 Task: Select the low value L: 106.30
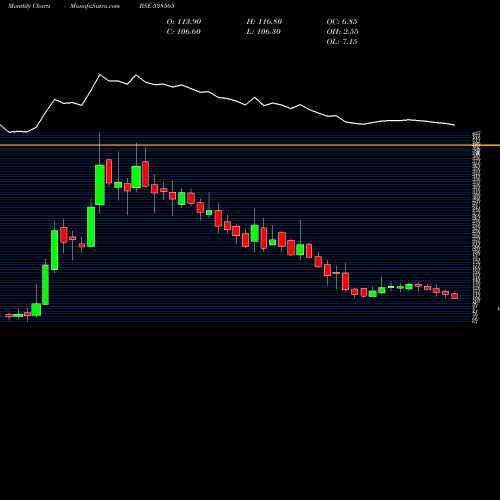[x=264, y=32]
